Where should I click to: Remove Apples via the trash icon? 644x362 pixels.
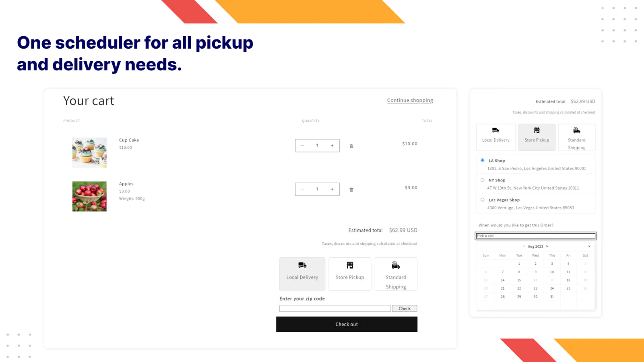pyautogui.click(x=351, y=189)
